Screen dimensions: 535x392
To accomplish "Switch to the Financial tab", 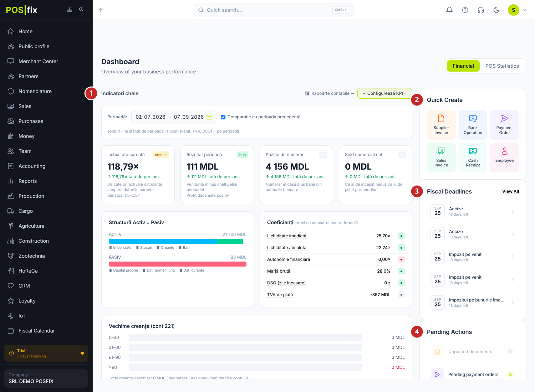I will 463,66.
